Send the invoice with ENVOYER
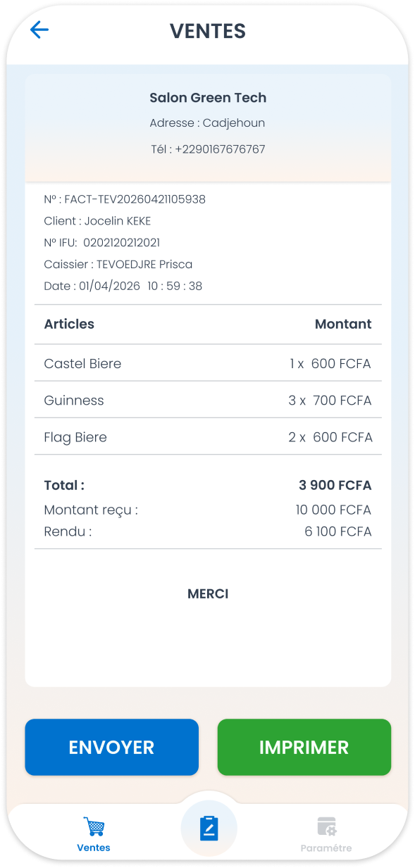The height and width of the screenshot is (868, 415). tap(112, 747)
